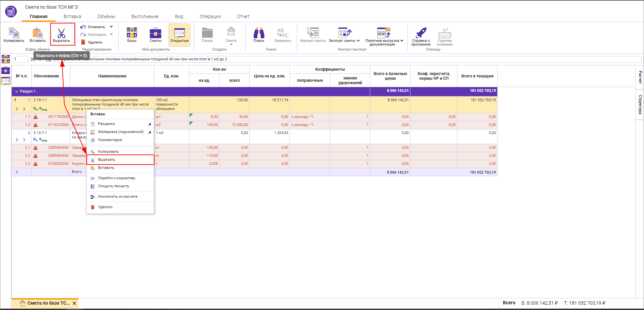Click the application logo icon
The height and width of the screenshot is (310, 644).
[x=11, y=12]
